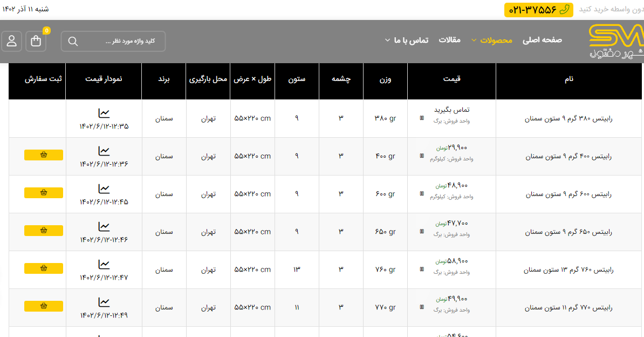Add Rabitz 400 gr to cart

(x=44, y=155)
